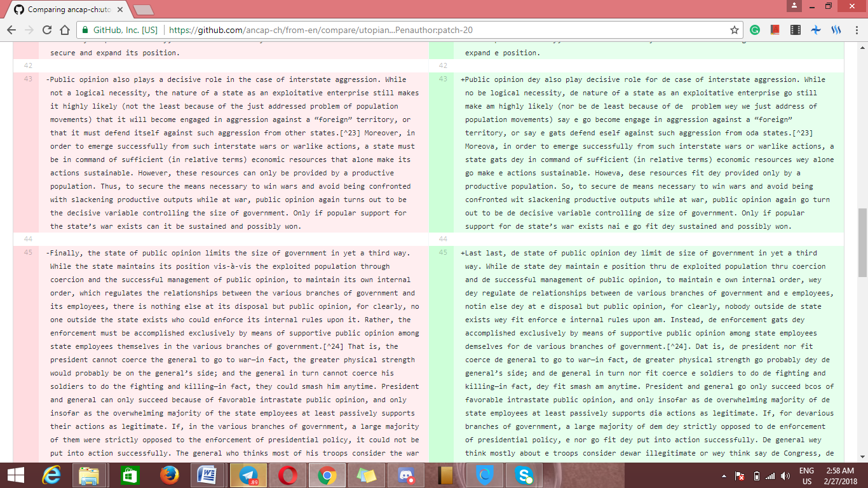868x488 pixels.
Task: Open the Chrome three-dot menu
Action: (855, 30)
